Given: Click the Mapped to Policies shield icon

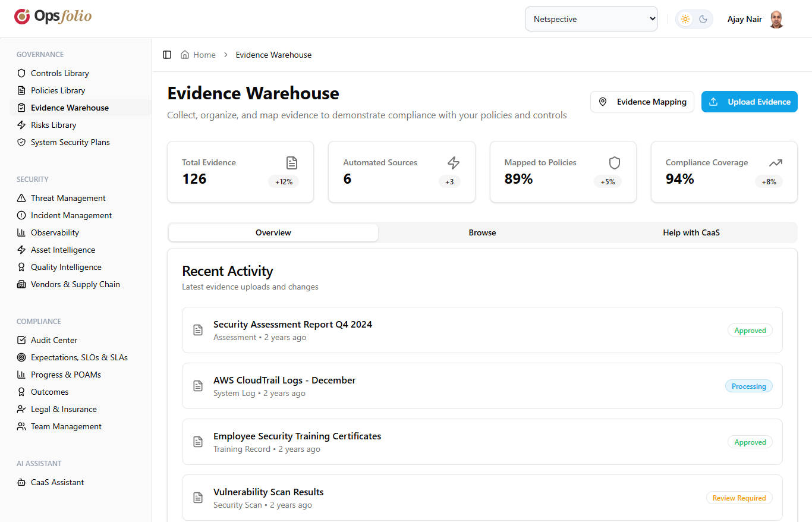Looking at the screenshot, I should point(614,162).
